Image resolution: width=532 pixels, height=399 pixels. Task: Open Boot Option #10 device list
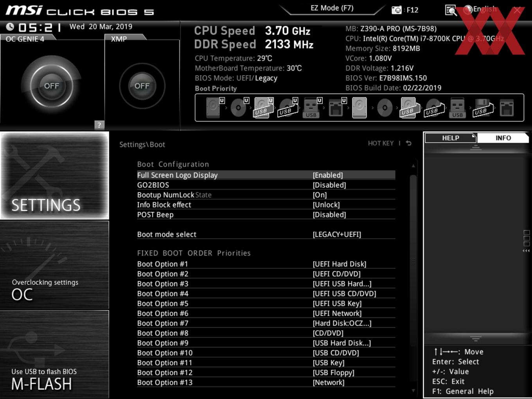[266, 353]
